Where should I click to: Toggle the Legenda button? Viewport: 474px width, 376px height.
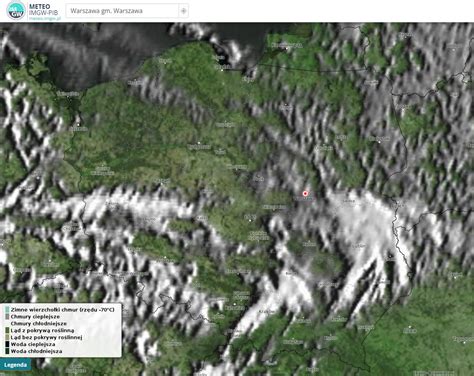16,365
